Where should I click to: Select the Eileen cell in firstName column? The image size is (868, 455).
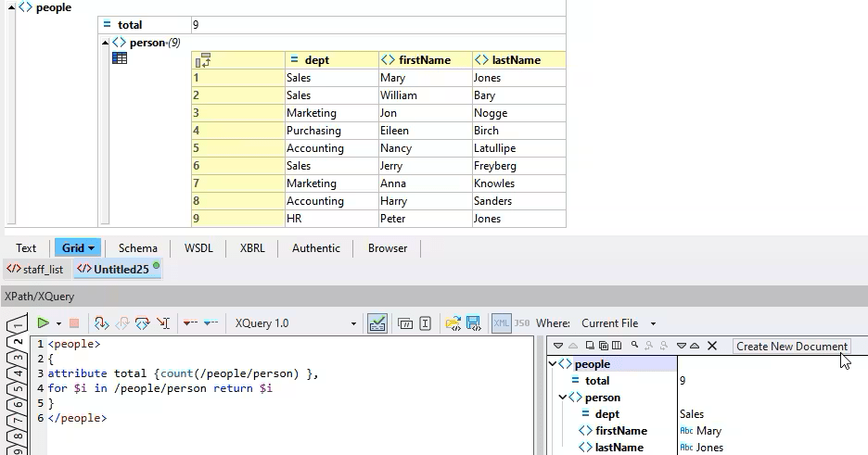coord(425,131)
